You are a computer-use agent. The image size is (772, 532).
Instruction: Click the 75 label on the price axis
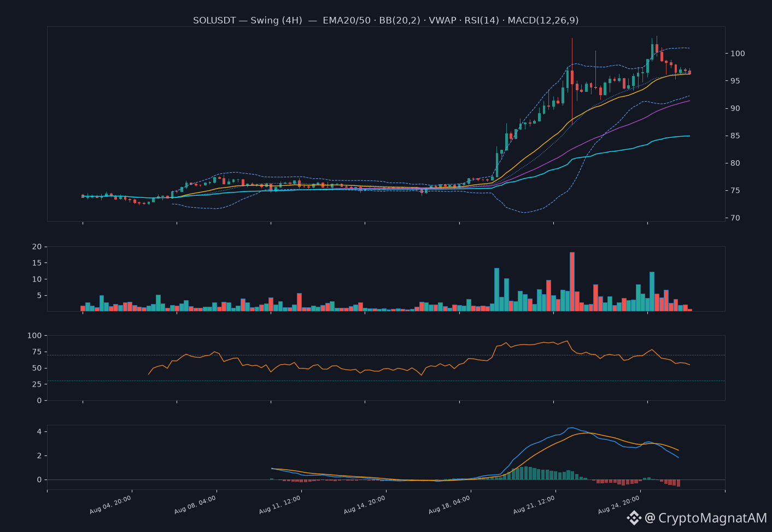735,190
